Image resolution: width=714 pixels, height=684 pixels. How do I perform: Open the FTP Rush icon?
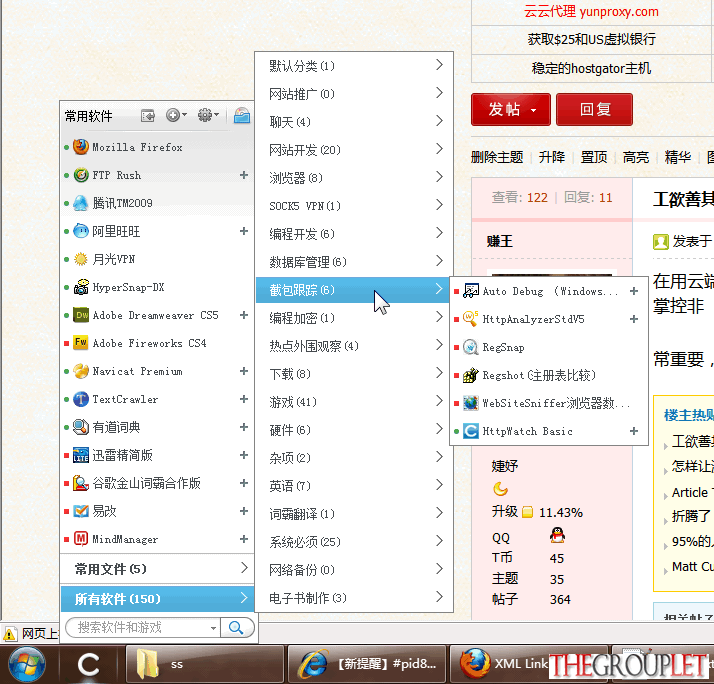click(81, 175)
